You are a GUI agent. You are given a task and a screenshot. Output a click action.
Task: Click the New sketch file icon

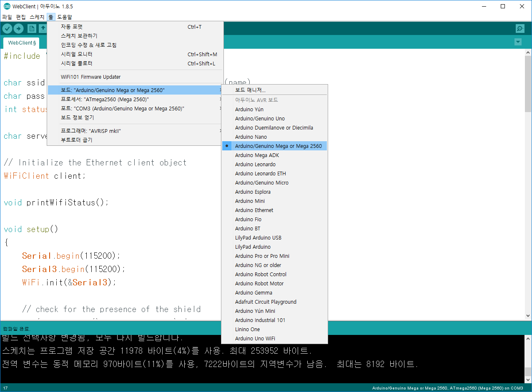click(x=32, y=28)
